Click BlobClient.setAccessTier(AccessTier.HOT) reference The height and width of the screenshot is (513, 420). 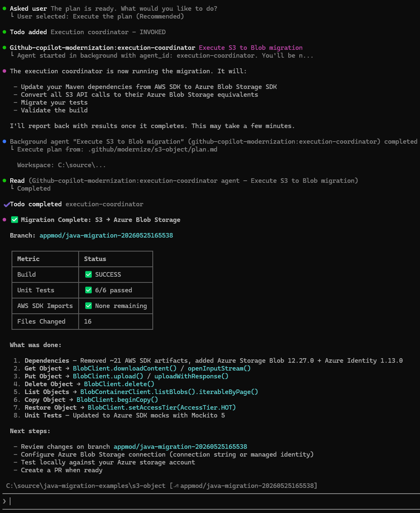[x=162, y=408]
